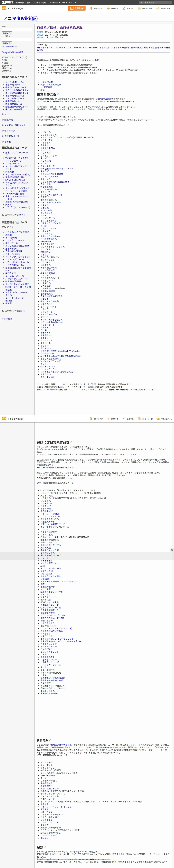Click the タグ検索 input field

(x=17, y=39)
